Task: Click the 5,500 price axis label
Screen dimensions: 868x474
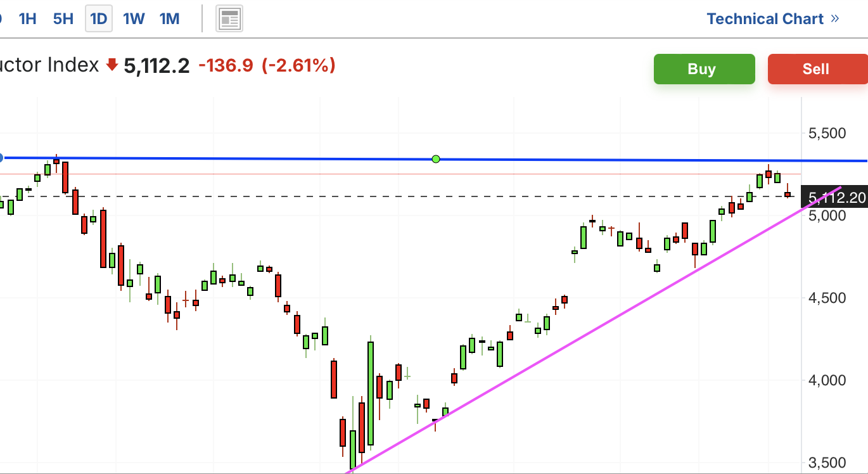Action: pos(827,133)
